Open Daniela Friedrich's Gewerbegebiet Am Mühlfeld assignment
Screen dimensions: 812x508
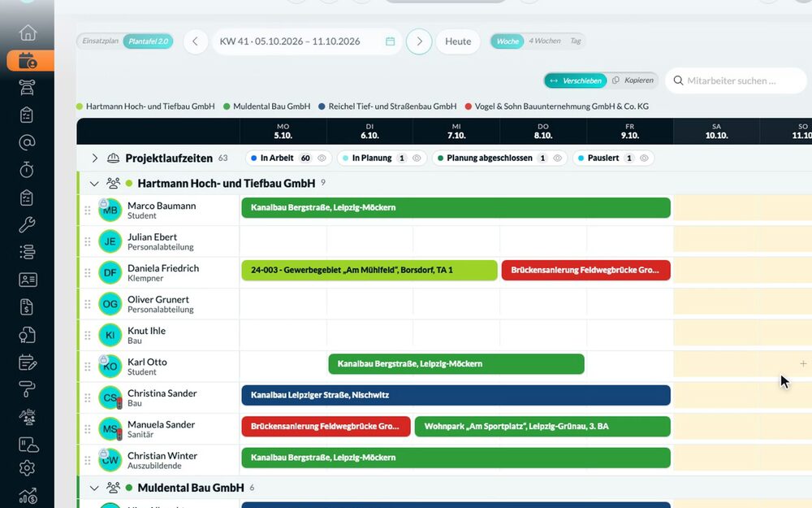pyautogui.click(x=369, y=270)
